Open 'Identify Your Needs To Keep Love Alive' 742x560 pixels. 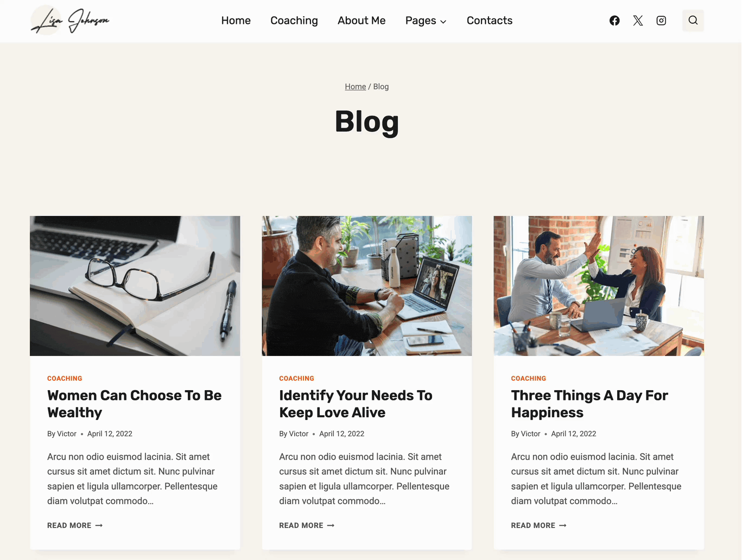tap(356, 404)
